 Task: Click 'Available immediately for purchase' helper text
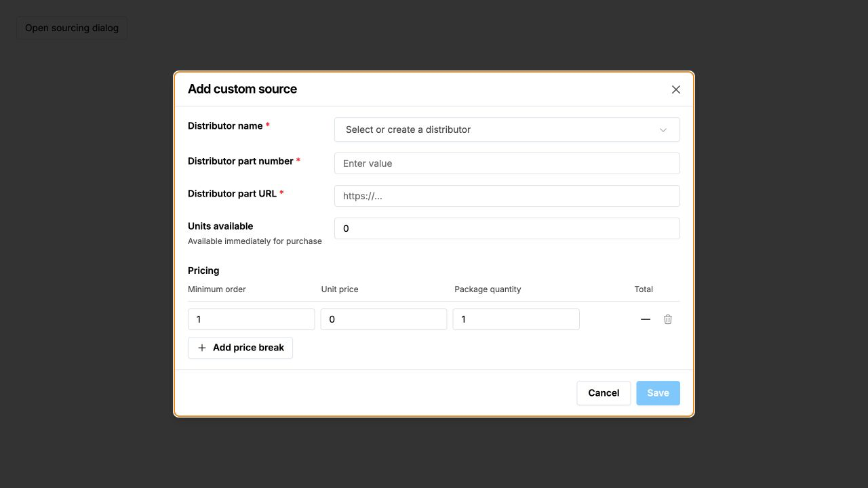pos(255,241)
